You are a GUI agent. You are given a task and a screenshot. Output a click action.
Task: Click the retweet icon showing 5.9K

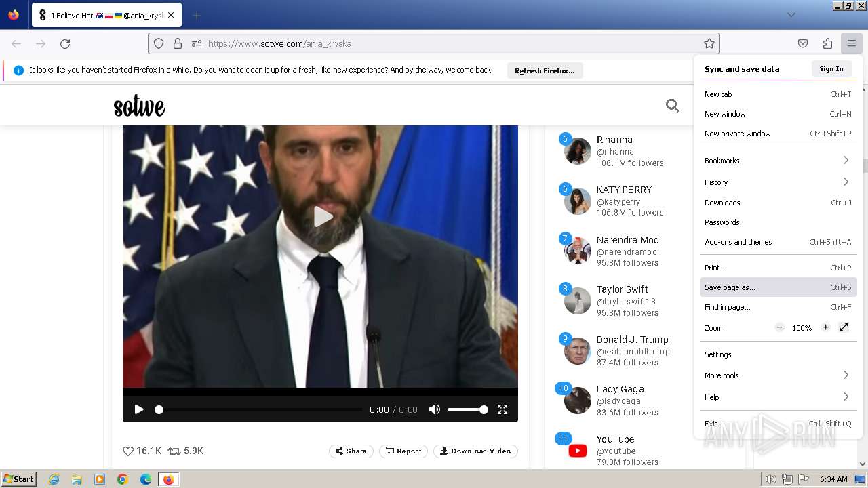(x=174, y=451)
